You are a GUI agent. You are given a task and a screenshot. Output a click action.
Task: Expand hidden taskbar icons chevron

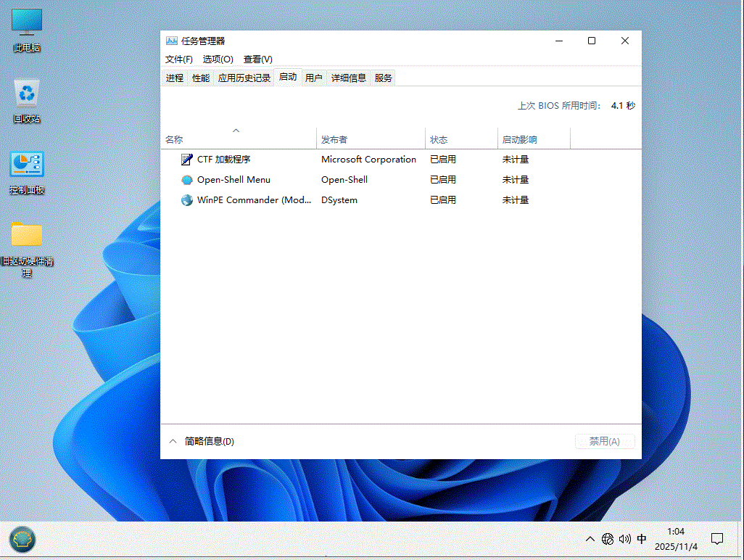point(590,539)
